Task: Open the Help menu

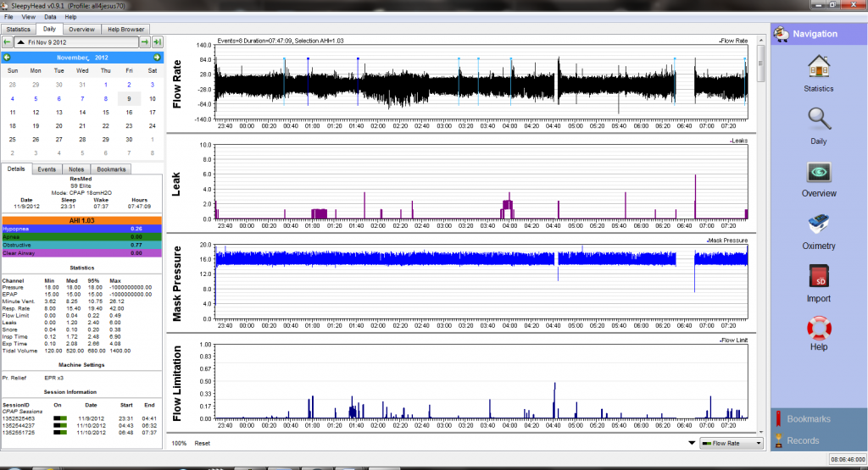Action: point(70,17)
